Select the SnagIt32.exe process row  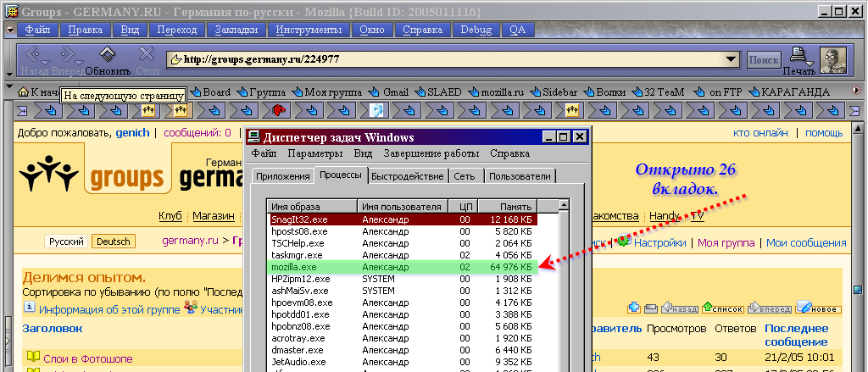click(403, 219)
